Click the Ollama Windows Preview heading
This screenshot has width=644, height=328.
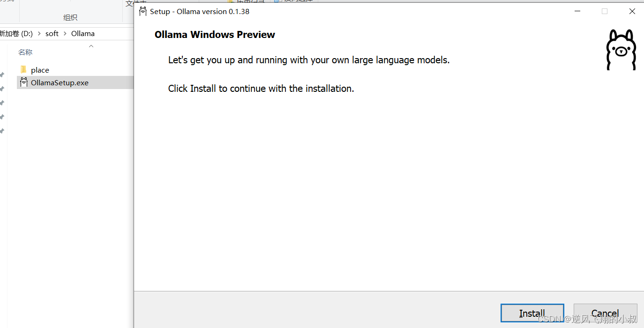point(215,35)
